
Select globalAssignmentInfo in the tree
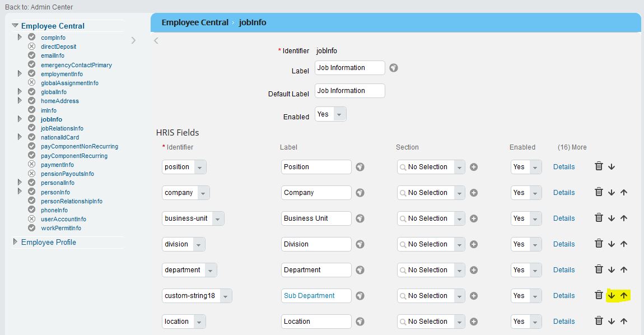coord(69,83)
